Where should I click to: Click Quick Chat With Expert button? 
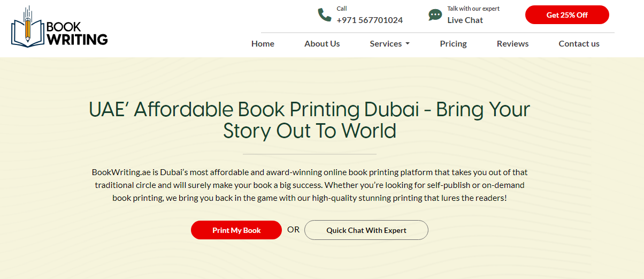click(366, 230)
